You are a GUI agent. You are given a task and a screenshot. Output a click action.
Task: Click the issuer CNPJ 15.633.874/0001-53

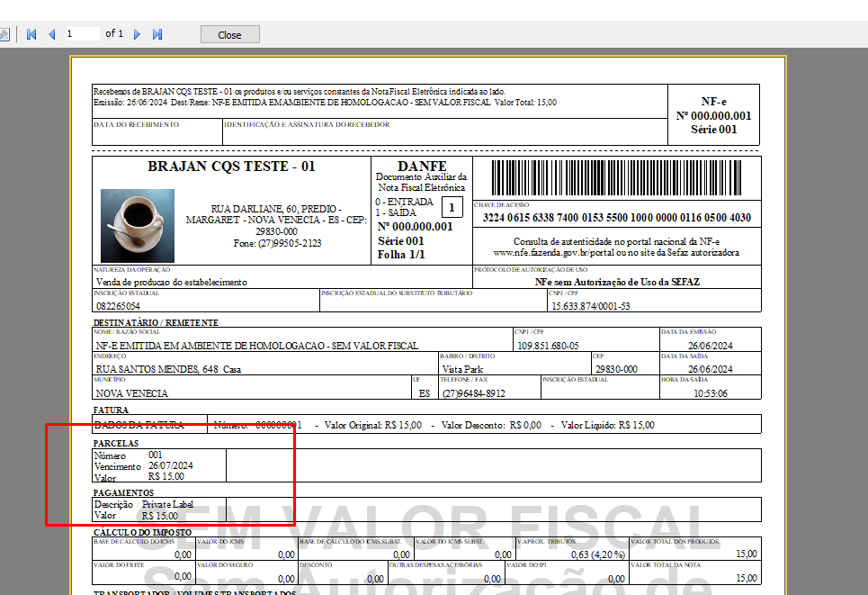590,306
